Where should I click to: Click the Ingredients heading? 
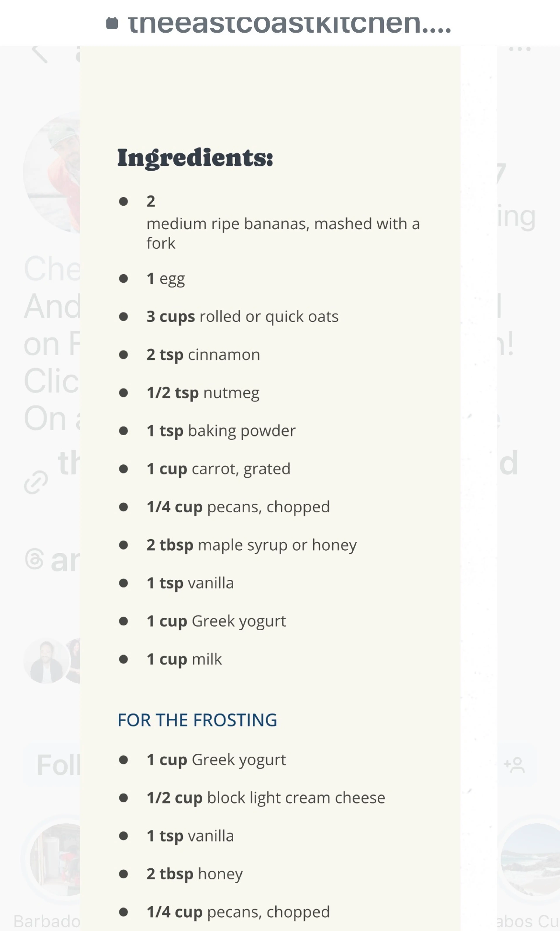coord(195,158)
